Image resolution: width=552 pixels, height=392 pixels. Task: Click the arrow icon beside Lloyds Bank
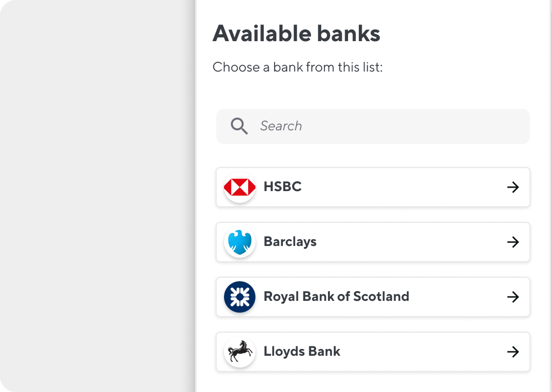[x=513, y=352]
